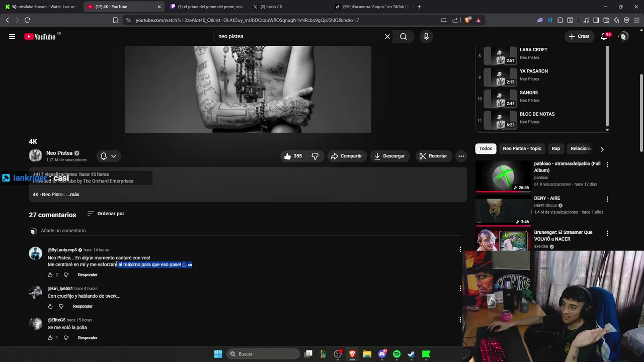Bookmark this page in the address bar
This screenshot has width=644, height=362.
[115, 20]
